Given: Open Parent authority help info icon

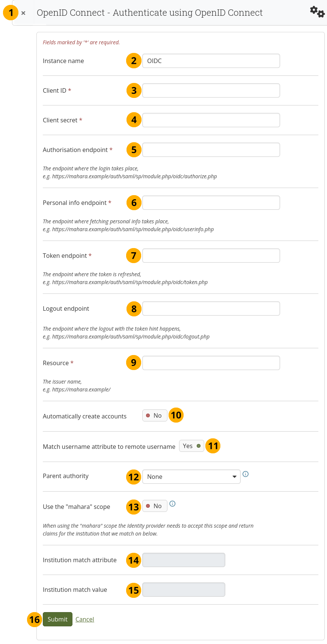Looking at the screenshot, I should pyautogui.click(x=246, y=474).
